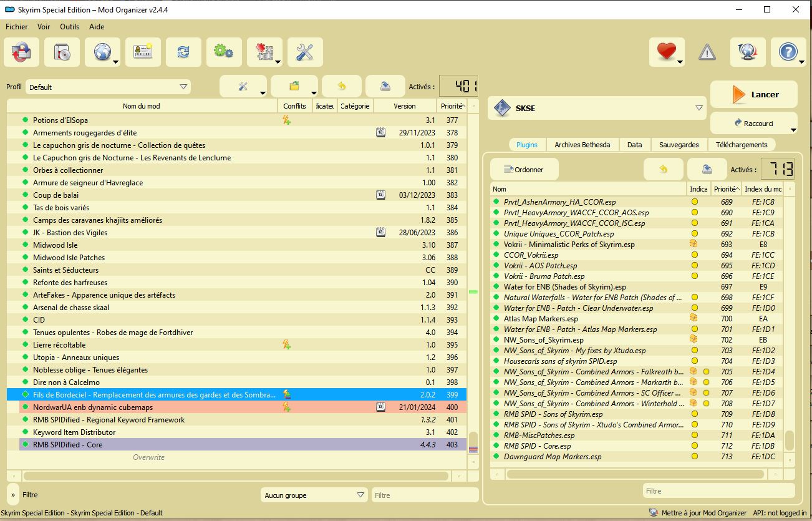Expand the heart endorse dropdown arrow

coord(680,62)
